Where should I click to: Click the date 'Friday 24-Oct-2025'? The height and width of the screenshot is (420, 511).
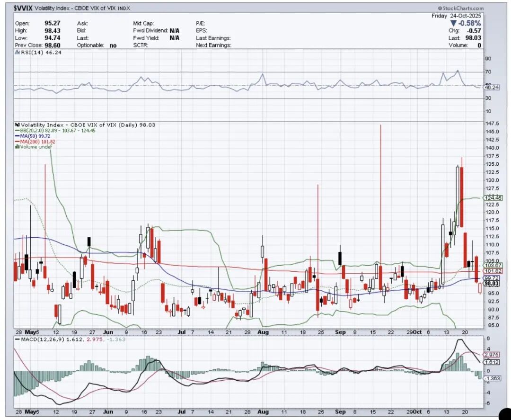[x=456, y=16]
